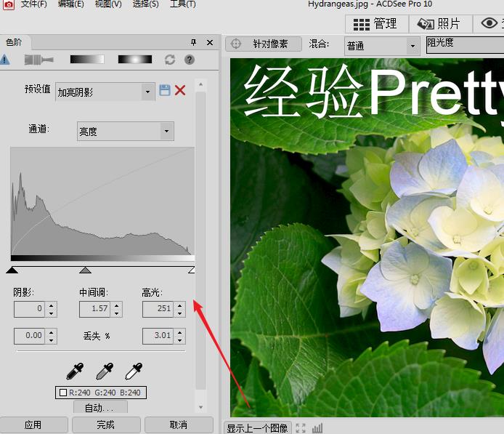Pick the black point eyedropper
This screenshot has width=504, height=434.
tap(75, 371)
